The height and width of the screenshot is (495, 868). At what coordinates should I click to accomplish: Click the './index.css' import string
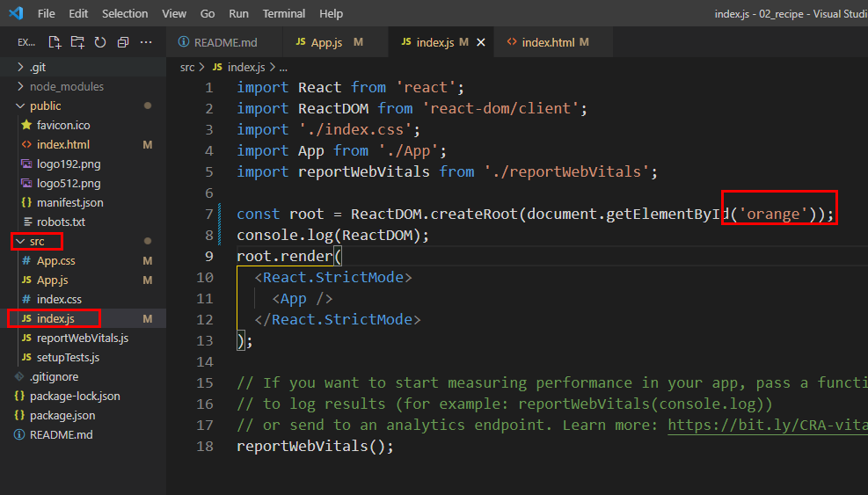(354, 129)
